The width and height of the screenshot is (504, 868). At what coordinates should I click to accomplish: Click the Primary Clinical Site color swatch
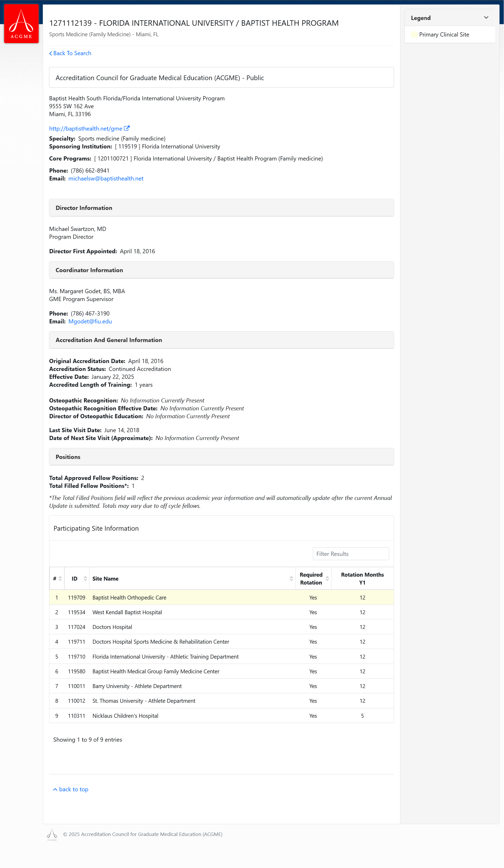[x=414, y=34]
